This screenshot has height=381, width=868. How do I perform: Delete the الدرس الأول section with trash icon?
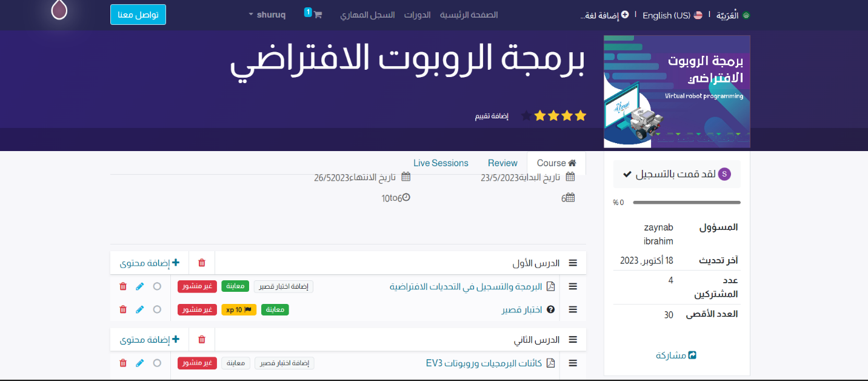pos(202,263)
